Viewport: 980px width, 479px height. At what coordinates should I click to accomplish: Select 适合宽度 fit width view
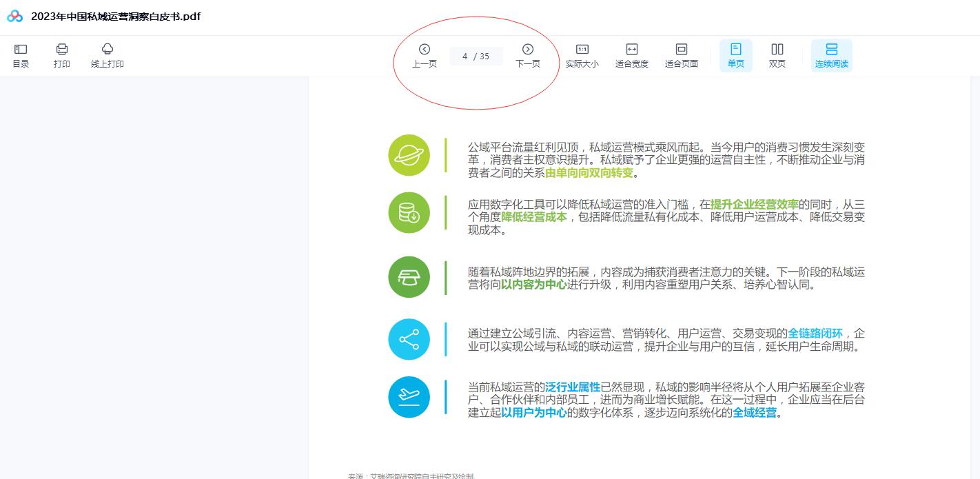pos(632,55)
